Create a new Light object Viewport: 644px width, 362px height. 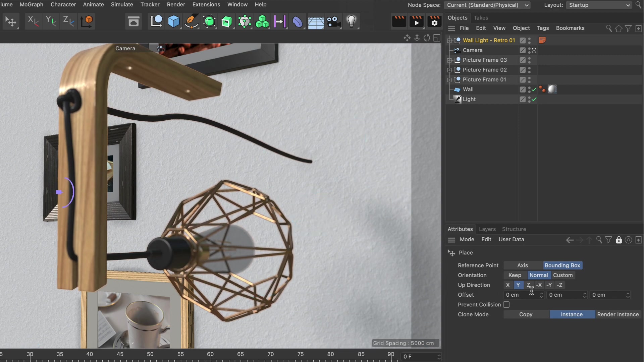coord(352,21)
